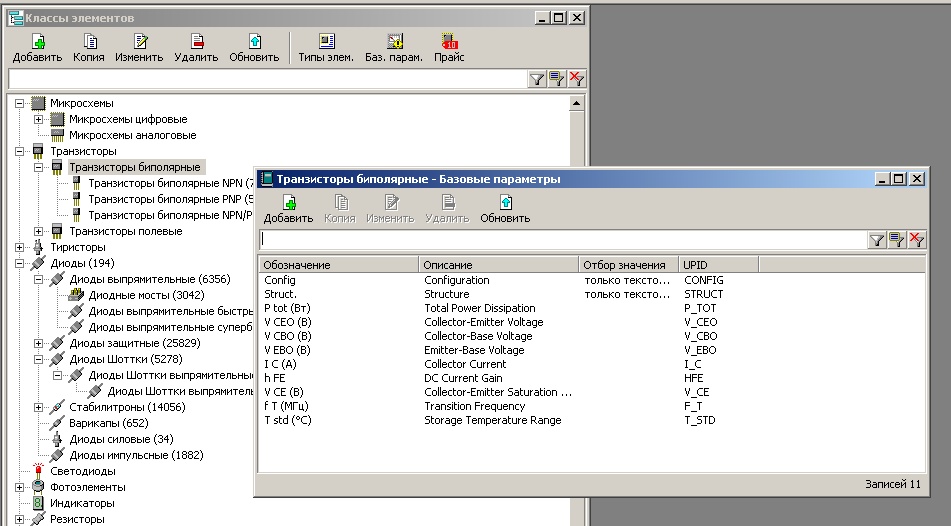Click filter text field in Базовые параметры

tap(563, 240)
